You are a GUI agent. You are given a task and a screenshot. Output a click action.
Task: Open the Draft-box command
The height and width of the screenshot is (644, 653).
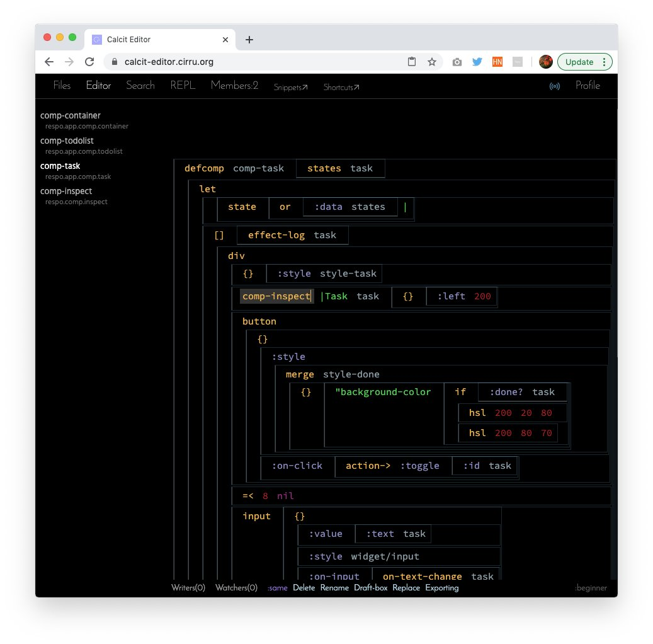pyautogui.click(x=371, y=588)
